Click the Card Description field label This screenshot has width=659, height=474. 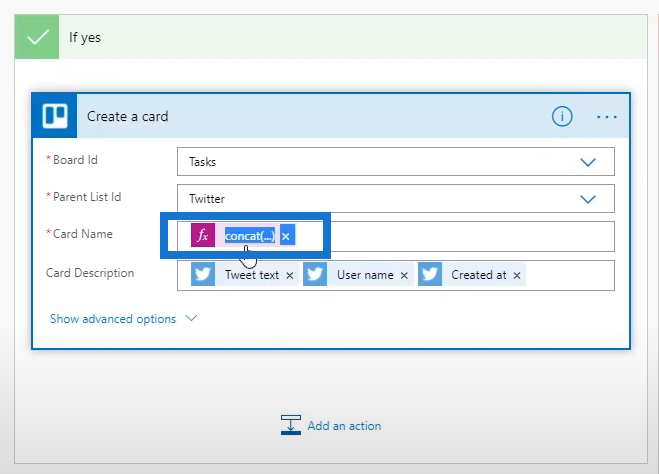(90, 273)
